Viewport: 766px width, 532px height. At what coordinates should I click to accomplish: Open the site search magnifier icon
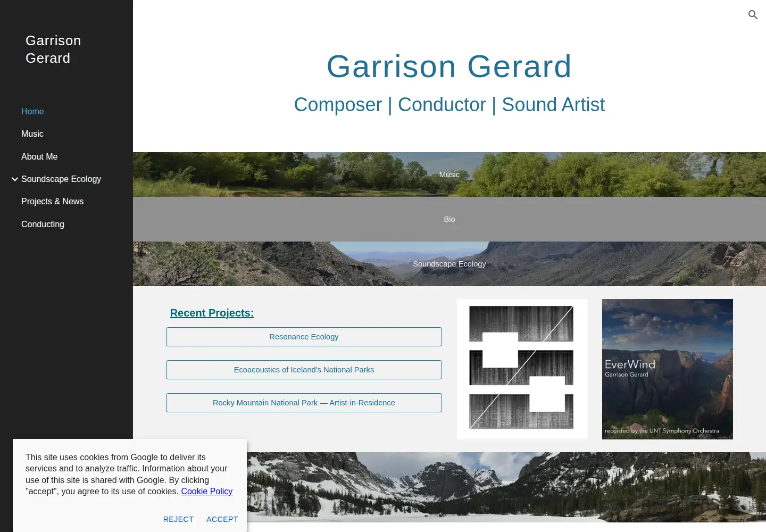tap(753, 15)
